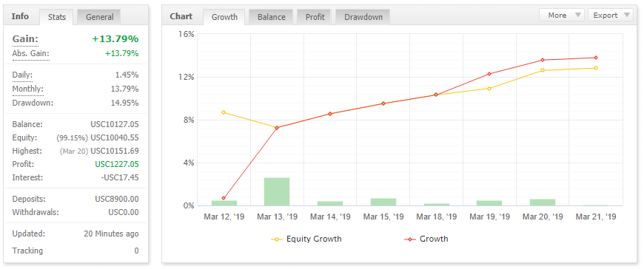The width and height of the screenshot is (644, 269).
Task: Click the Mar 15 profit bar
Action: point(383,202)
